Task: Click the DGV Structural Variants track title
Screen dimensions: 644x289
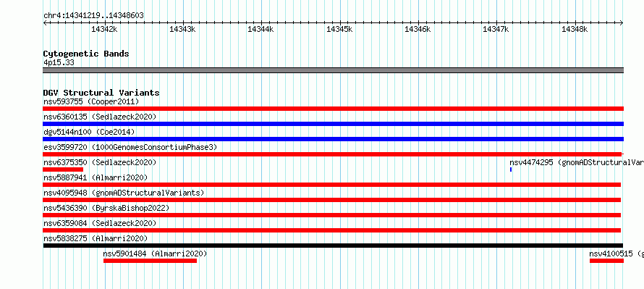Action: point(101,93)
